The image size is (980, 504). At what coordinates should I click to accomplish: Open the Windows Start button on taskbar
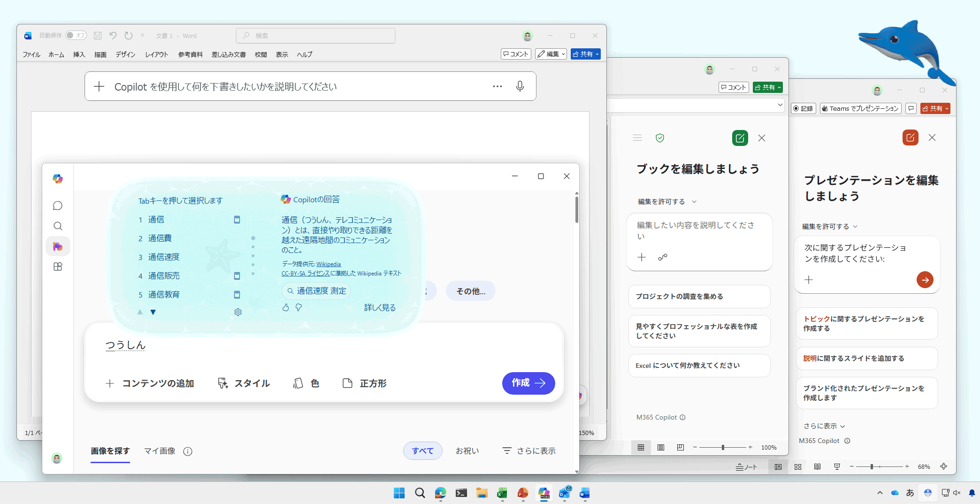point(399,493)
